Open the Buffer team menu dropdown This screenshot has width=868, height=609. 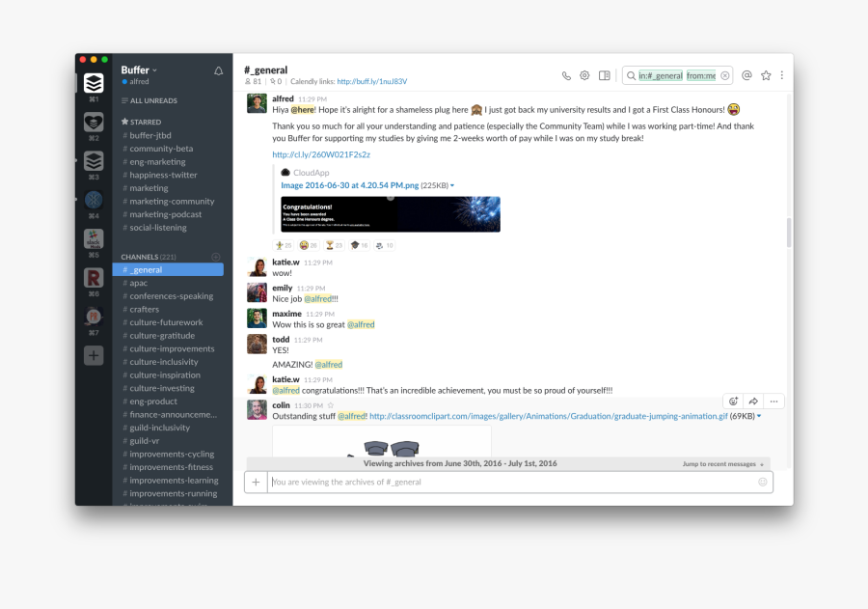point(139,69)
